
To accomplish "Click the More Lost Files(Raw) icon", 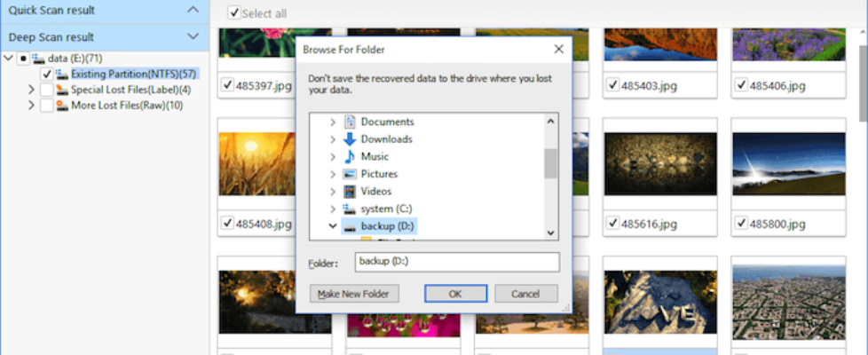I will click(62, 106).
